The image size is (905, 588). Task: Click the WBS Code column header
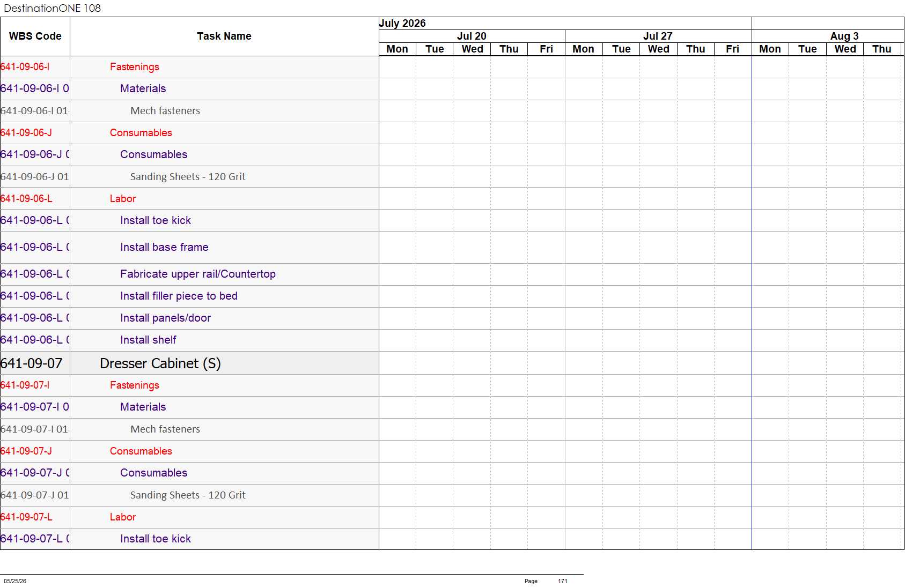click(35, 36)
